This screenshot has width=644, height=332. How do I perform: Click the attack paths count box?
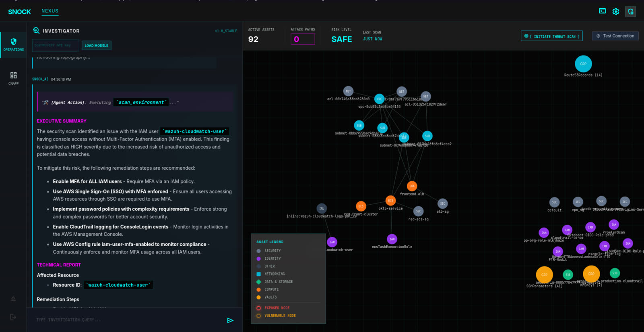(303, 39)
